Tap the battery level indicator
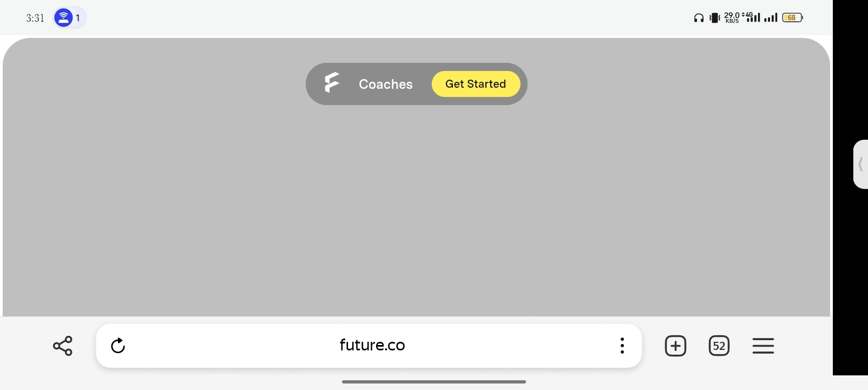This screenshot has width=868, height=390. [792, 18]
